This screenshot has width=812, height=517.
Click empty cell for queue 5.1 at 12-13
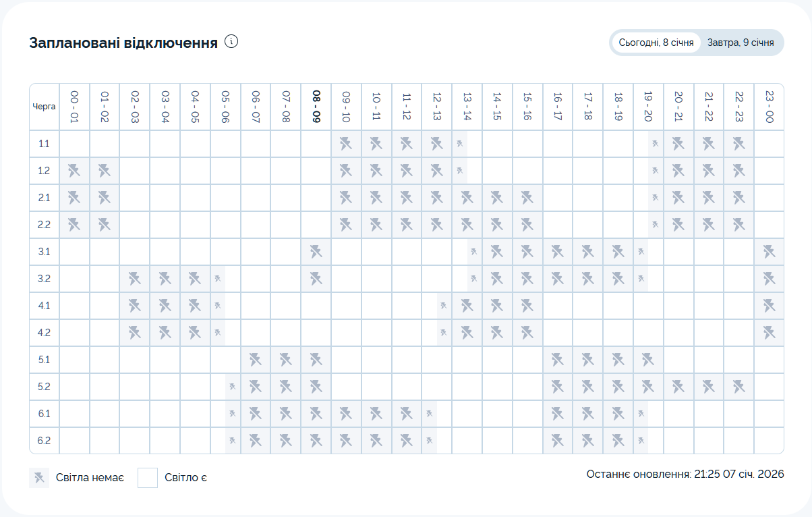(x=436, y=360)
